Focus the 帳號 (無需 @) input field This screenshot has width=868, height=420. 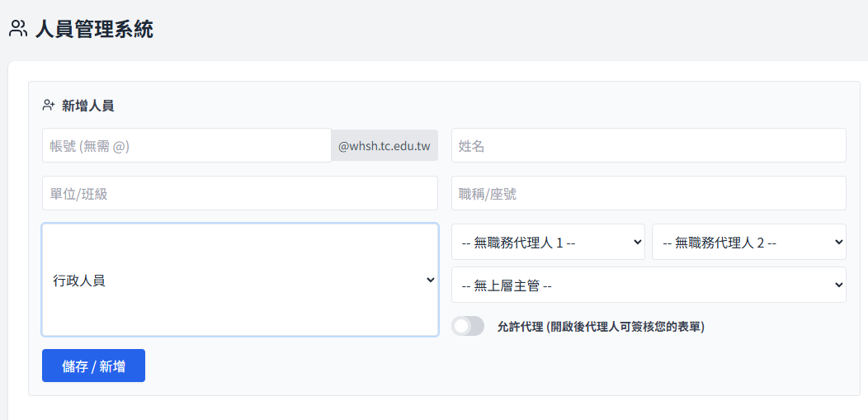coord(186,145)
